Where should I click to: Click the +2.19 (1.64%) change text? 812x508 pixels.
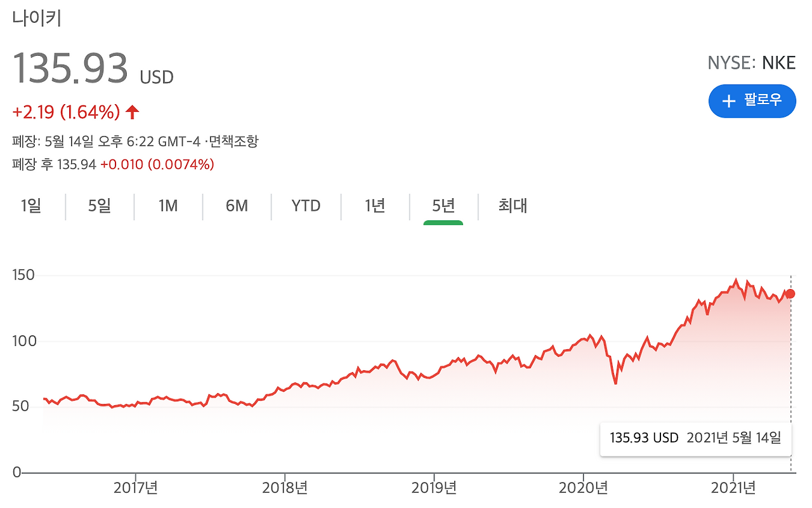coord(67,112)
